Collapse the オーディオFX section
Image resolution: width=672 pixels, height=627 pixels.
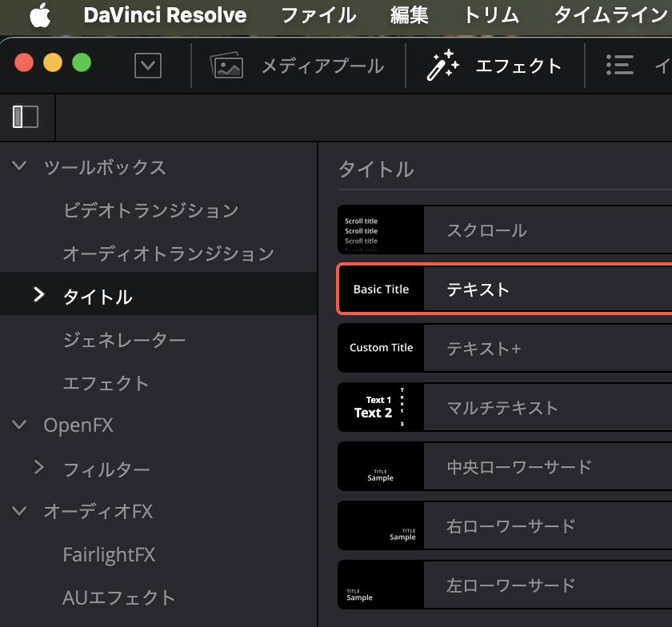click(18, 512)
